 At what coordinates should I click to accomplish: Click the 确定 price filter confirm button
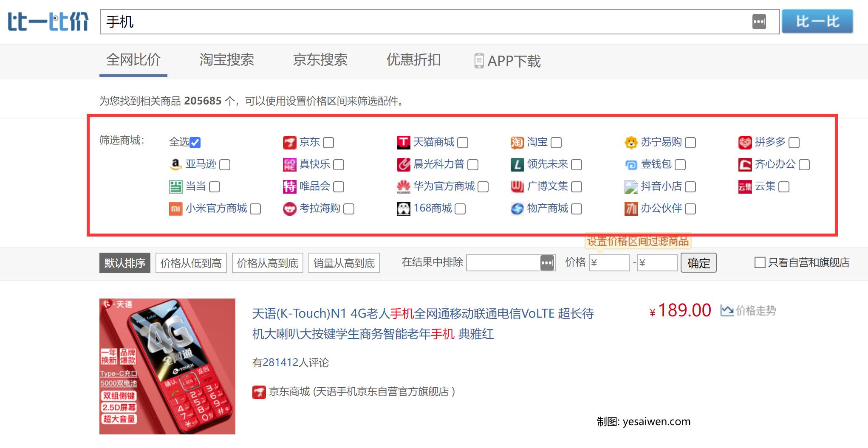tap(698, 263)
